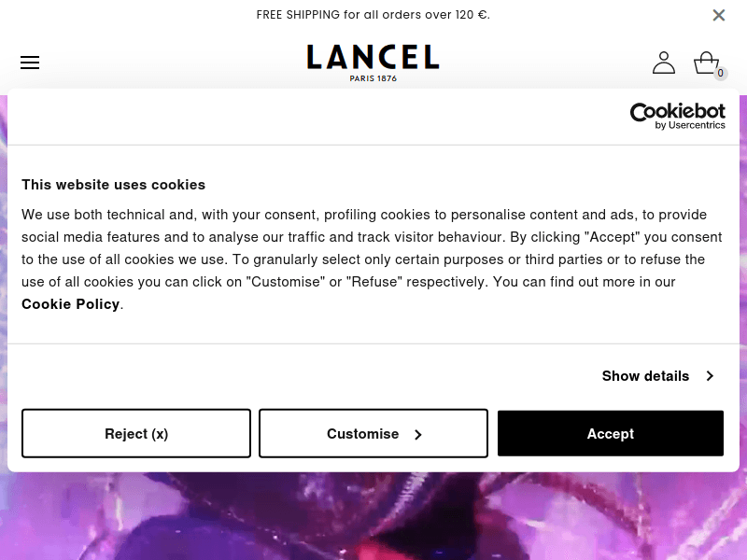Click the Lancel Paris 1876 logo

373,63
